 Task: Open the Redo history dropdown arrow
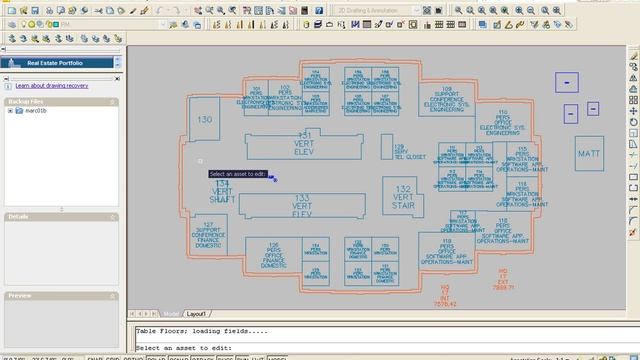pyautogui.click(x=186, y=10)
